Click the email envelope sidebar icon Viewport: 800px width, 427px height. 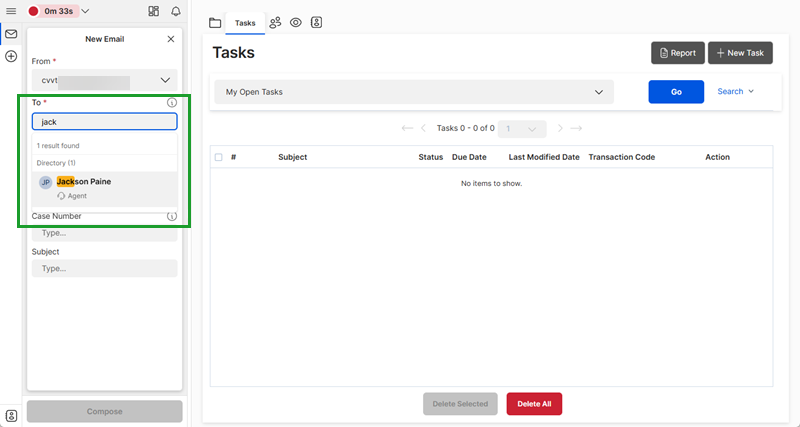tap(11, 34)
